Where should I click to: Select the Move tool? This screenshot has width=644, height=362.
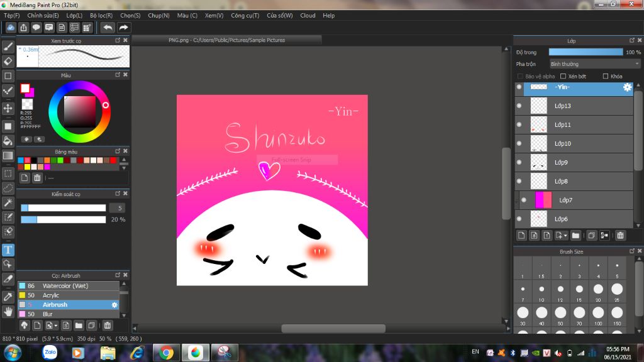pyautogui.click(x=8, y=108)
